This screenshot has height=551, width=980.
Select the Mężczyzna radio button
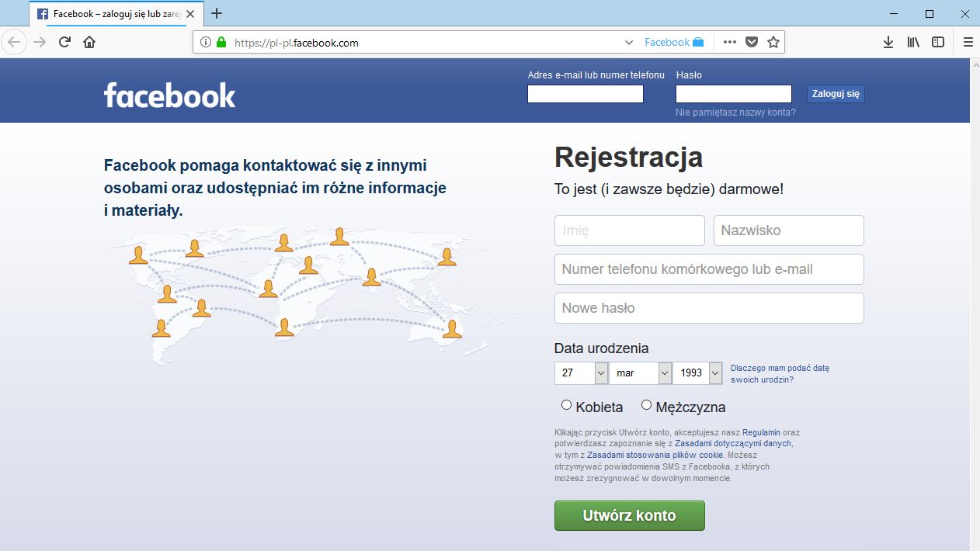click(646, 405)
